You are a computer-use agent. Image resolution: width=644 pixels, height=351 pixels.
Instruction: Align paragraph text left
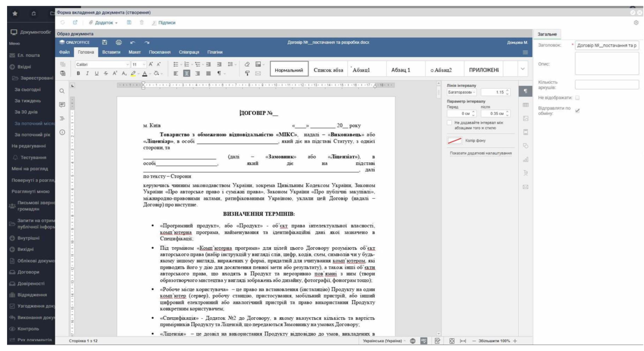pos(176,73)
